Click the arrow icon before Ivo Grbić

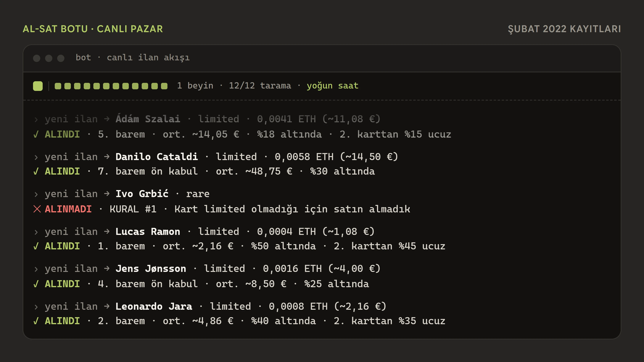pos(107,194)
